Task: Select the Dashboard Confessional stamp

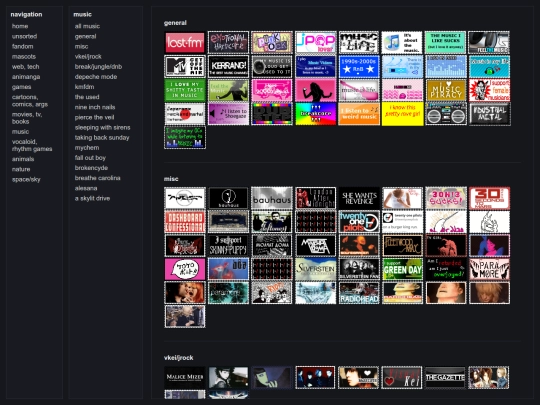Action: [x=185, y=222]
